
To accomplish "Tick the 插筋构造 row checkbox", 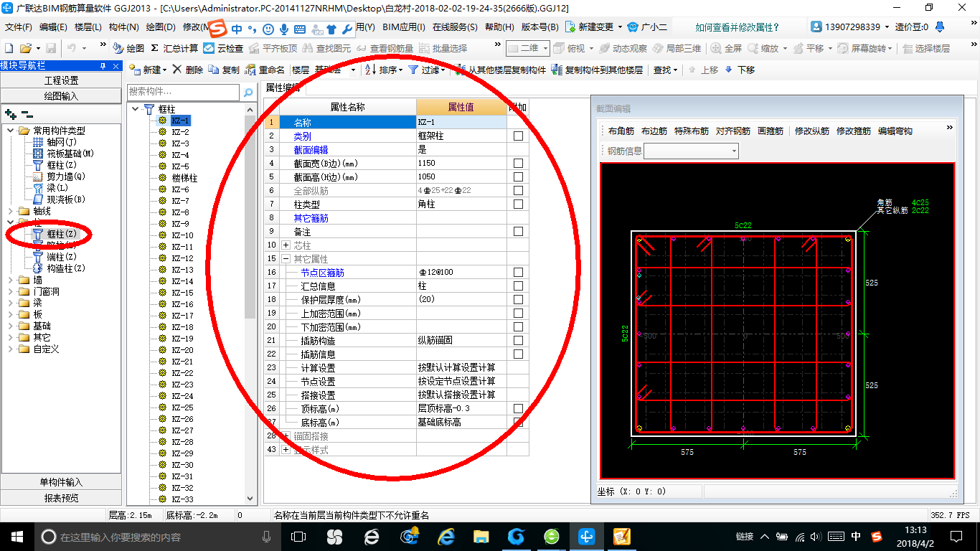I will click(518, 341).
